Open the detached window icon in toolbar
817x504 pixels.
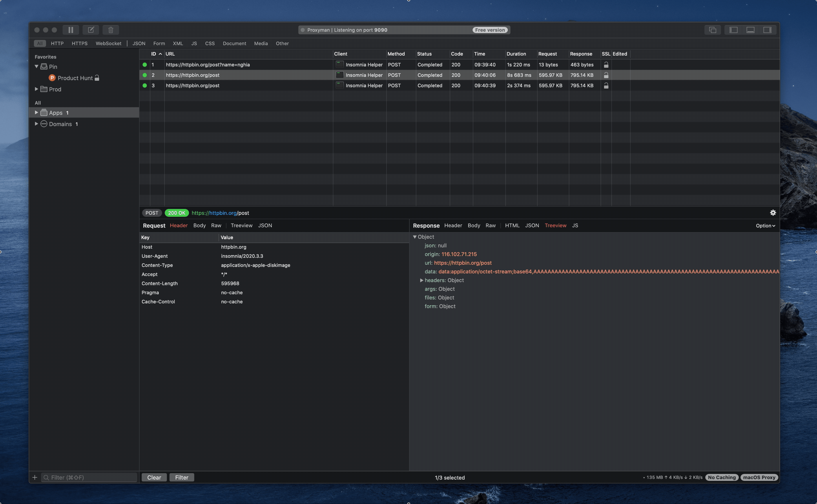coord(713,30)
